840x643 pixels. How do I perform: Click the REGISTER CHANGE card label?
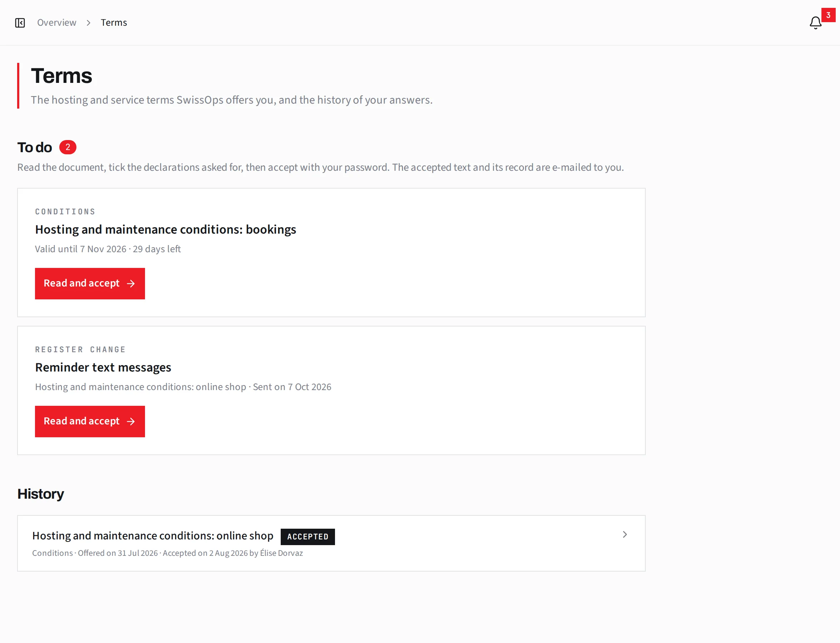tap(80, 349)
